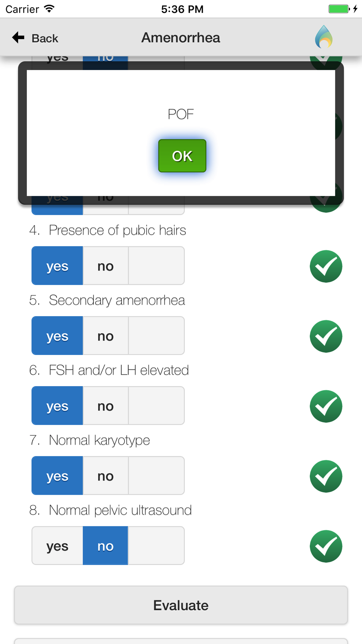Select blank option for Presence of pubic hairs

point(156,266)
